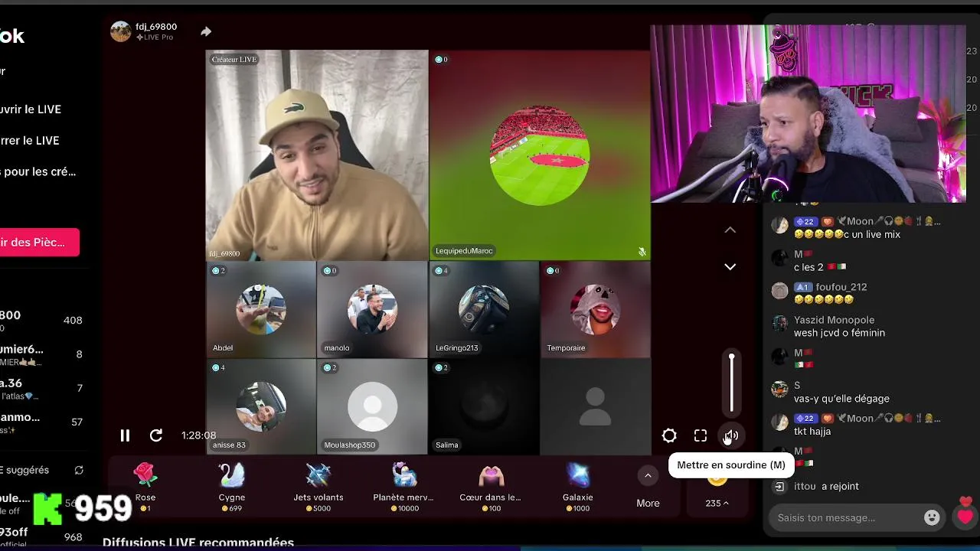The width and height of the screenshot is (980, 551).
Task: Refresh suggested lives icon
Action: click(x=79, y=471)
